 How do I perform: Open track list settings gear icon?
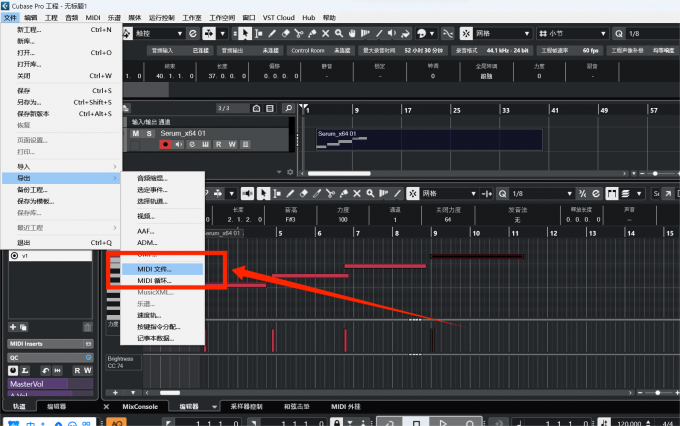[x=290, y=172]
